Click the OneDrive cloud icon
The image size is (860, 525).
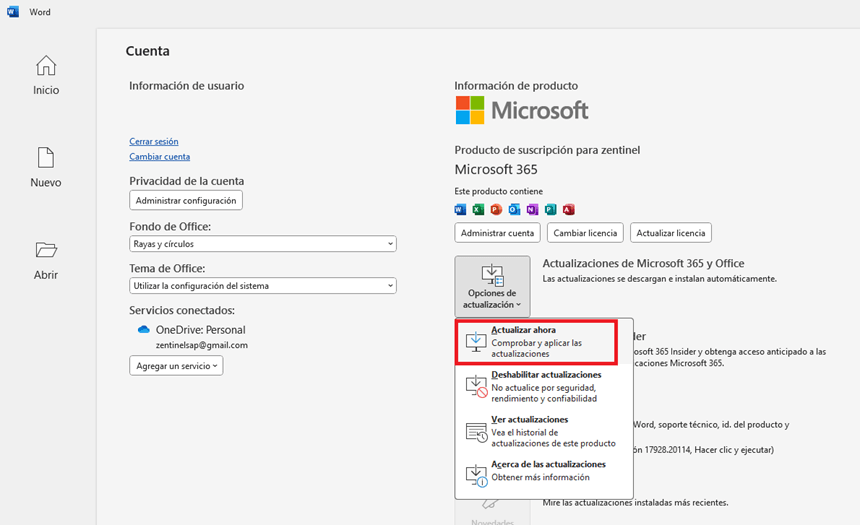pyautogui.click(x=144, y=330)
